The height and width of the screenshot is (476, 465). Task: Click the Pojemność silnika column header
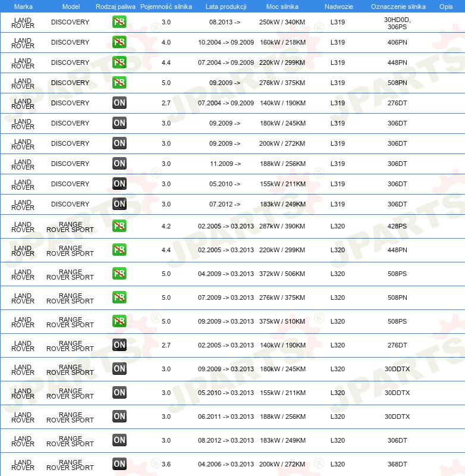pyautogui.click(x=166, y=7)
